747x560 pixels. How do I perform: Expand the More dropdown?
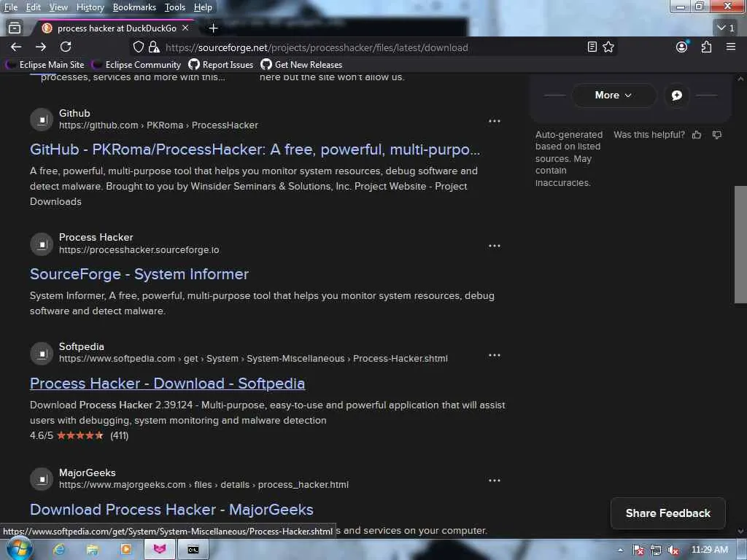(x=614, y=96)
